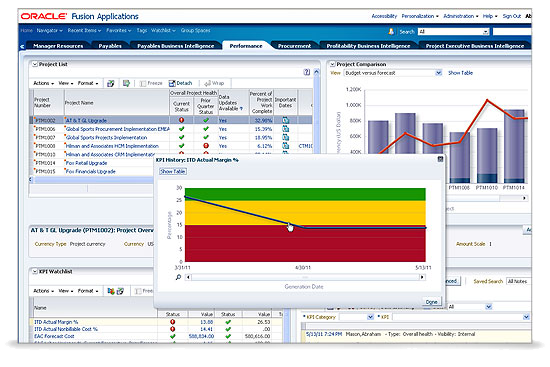The image size is (550, 367).
Task: Open the KPI Category dropdown
Action: (x=370, y=317)
